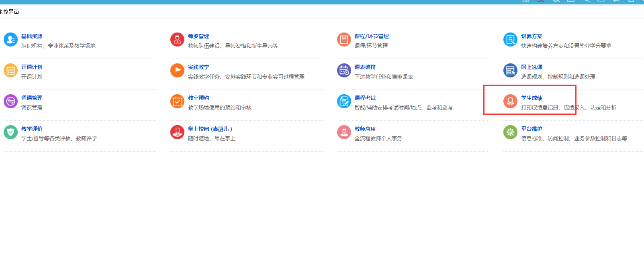Click the 网上选课 icon
This screenshot has height=276, width=644.
coord(510,71)
